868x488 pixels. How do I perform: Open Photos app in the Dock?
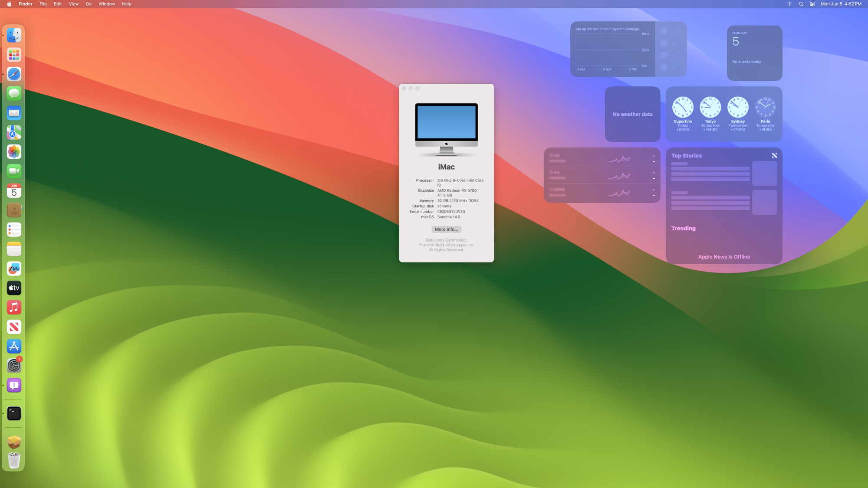[14, 152]
